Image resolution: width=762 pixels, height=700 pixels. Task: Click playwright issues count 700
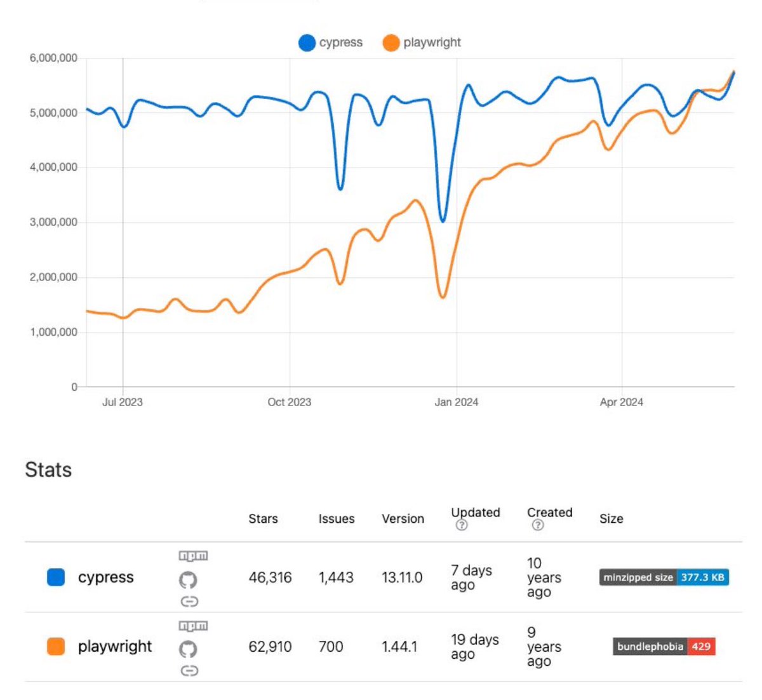[x=331, y=647]
